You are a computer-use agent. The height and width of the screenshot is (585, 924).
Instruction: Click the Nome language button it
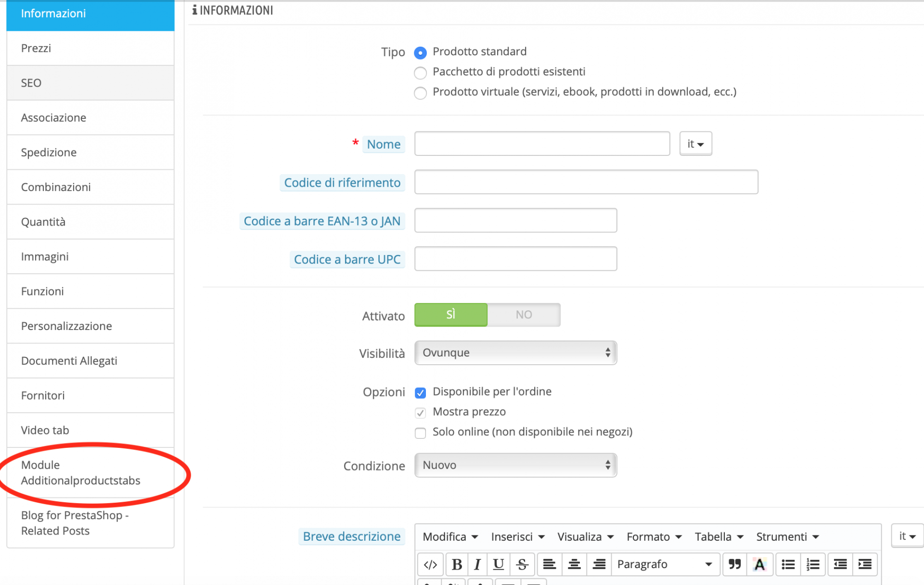pos(695,144)
